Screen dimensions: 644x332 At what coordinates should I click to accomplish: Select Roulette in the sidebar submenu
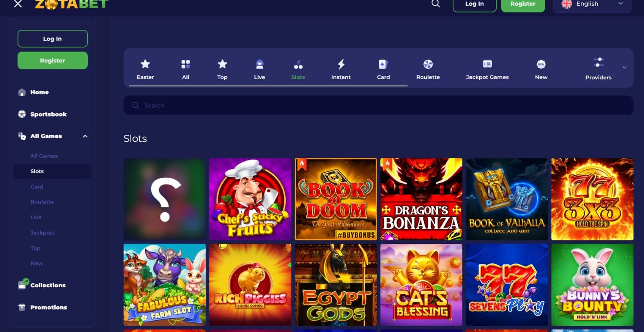(x=42, y=202)
